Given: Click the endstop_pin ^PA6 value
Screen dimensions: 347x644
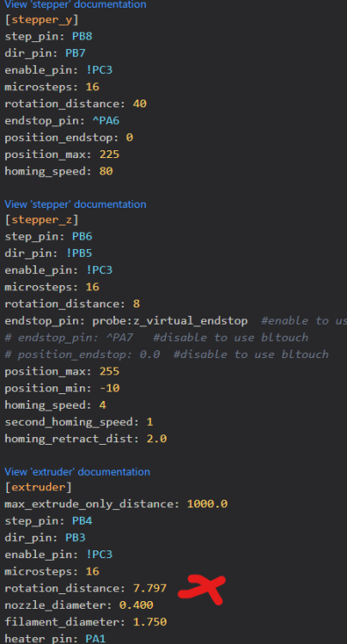Looking at the screenshot, I should 106,121.
